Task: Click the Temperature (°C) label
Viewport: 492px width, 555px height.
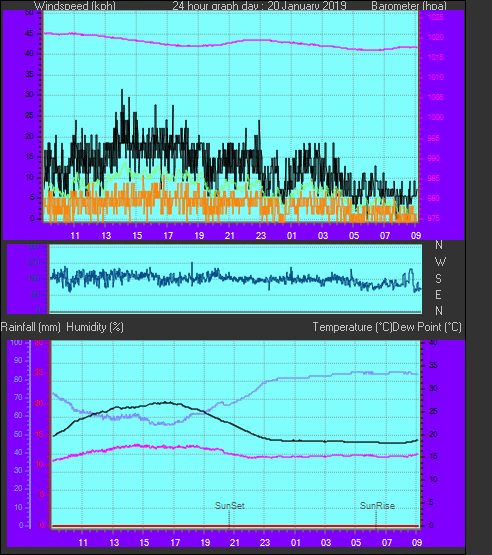Action: [352, 327]
